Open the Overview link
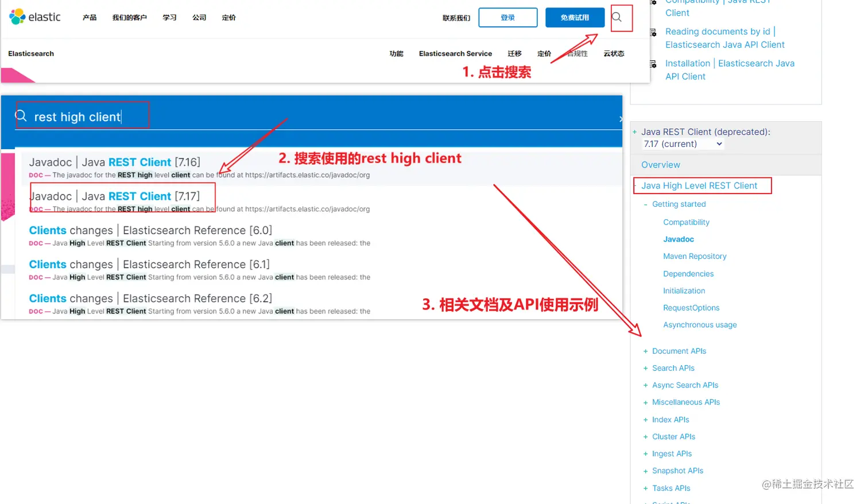The image size is (868, 504). [661, 165]
